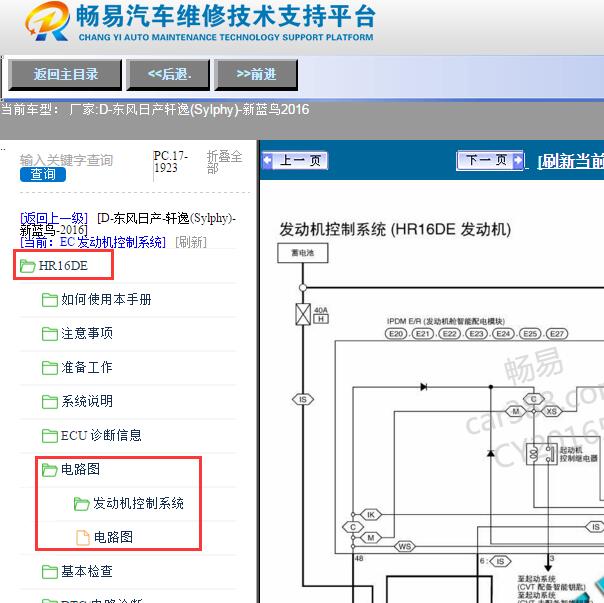Expand the 注意事项 folder icon
The width and height of the screenshot is (604, 603).
[x=50, y=334]
